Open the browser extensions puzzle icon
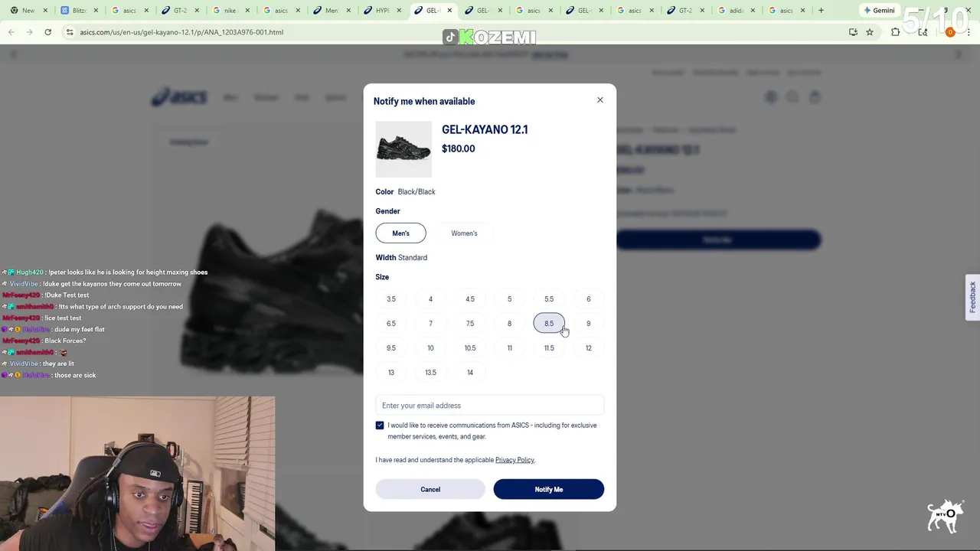The width and height of the screenshot is (980, 551). tap(895, 32)
